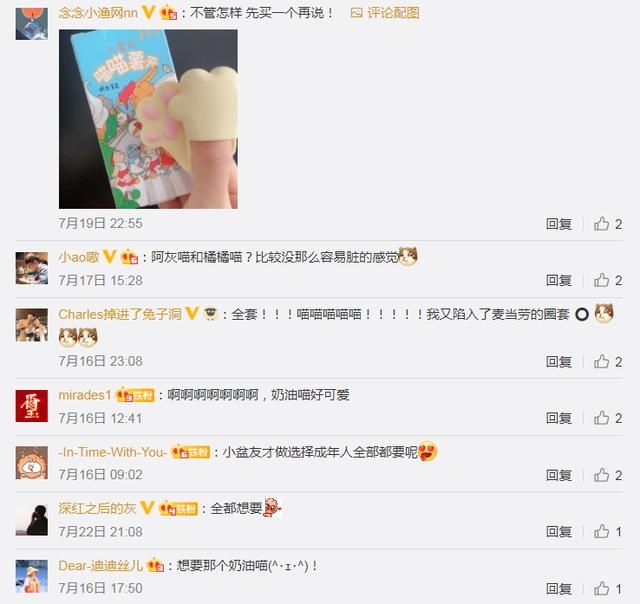The image size is (640, 604).
Task: Open -In-Time-With-You- user profile link
Action: point(113,452)
